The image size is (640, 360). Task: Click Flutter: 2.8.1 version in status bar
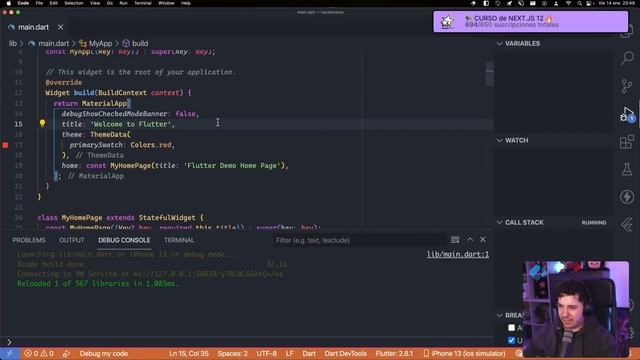pyautogui.click(x=394, y=353)
